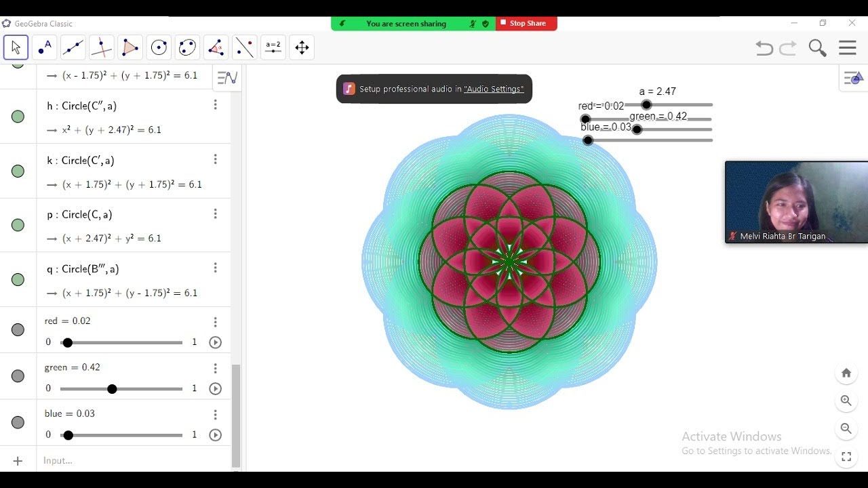Click the 'You are screen sharing' indicator
Viewport: 868px width, 488px height.
(x=406, y=24)
